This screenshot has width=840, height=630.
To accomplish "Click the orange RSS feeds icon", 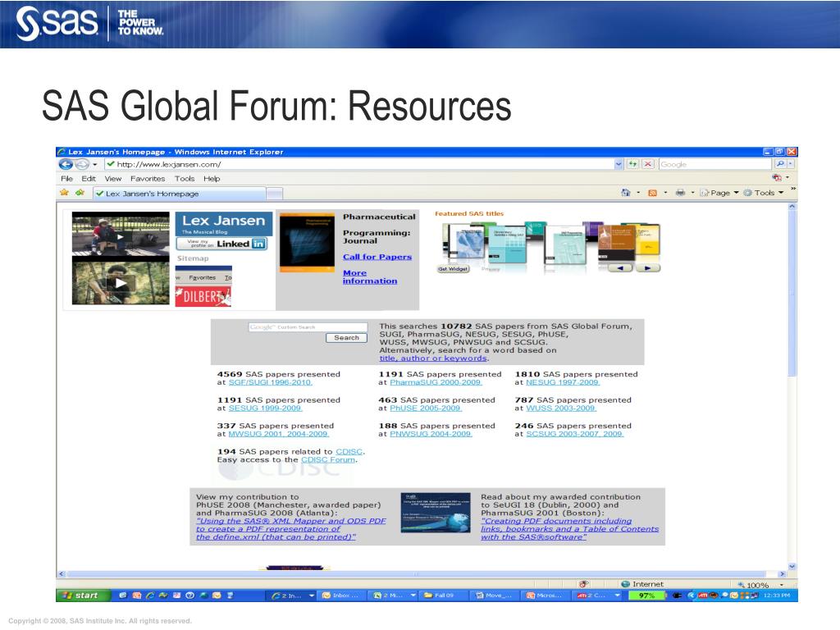I will [652, 193].
